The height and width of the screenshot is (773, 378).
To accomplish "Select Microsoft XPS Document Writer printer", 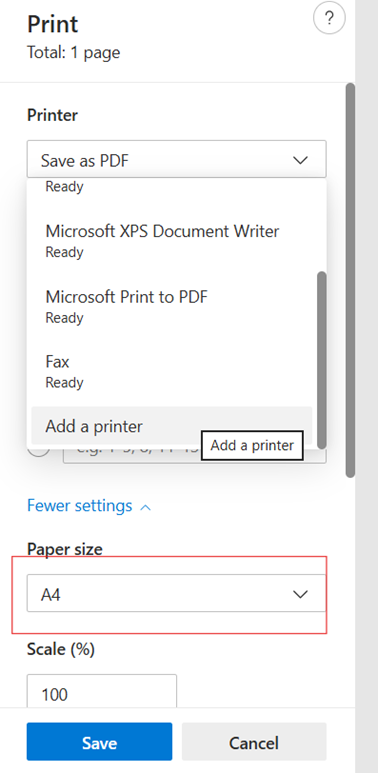I will 172,241.
